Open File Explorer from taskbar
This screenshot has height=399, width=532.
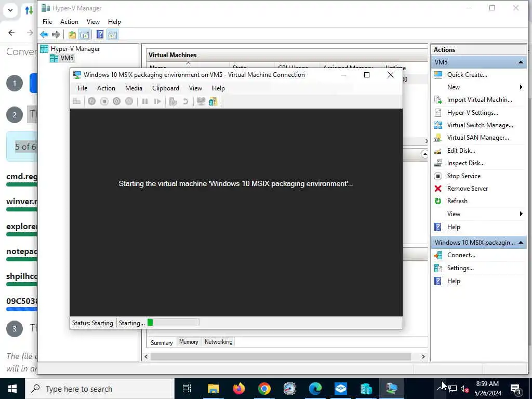click(214, 389)
